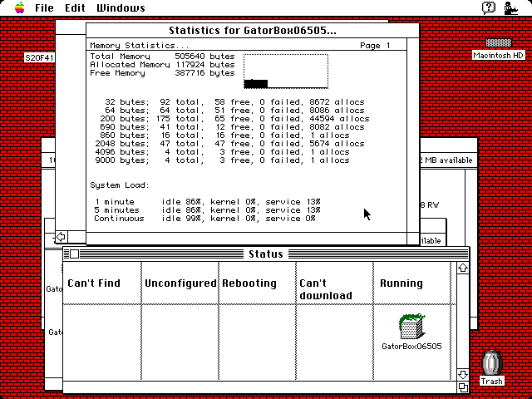Select the GatorBox06505 icon in Running column
The width and height of the screenshot is (532, 399).
[x=411, y=327]
